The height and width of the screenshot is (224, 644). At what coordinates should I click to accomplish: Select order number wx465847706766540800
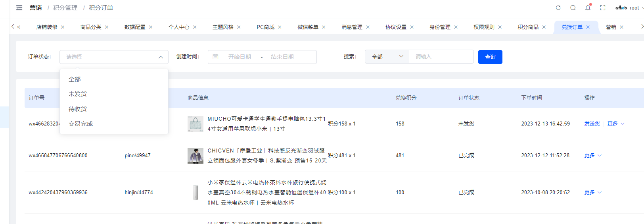pos(58,156)
